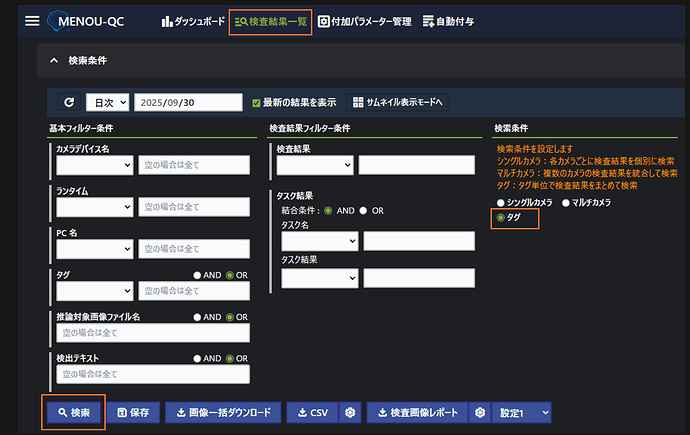
Task: Click 検出テキスト input field
Action: click(153, 374)
